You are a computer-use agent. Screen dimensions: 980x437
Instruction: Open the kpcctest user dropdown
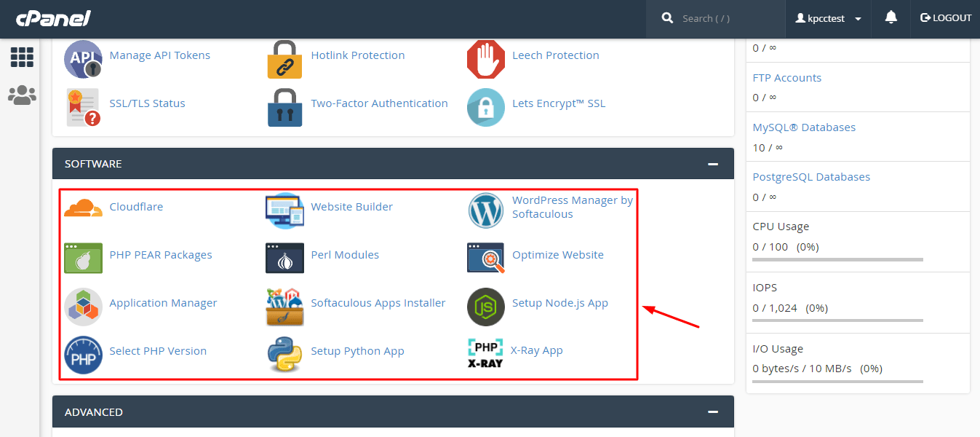click(x=828, y=19)
